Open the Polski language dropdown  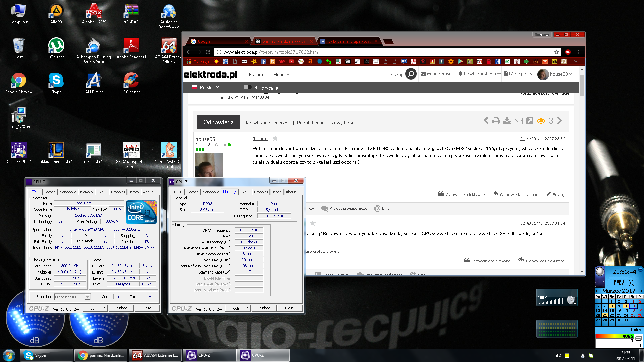click(x=205, y=87)
